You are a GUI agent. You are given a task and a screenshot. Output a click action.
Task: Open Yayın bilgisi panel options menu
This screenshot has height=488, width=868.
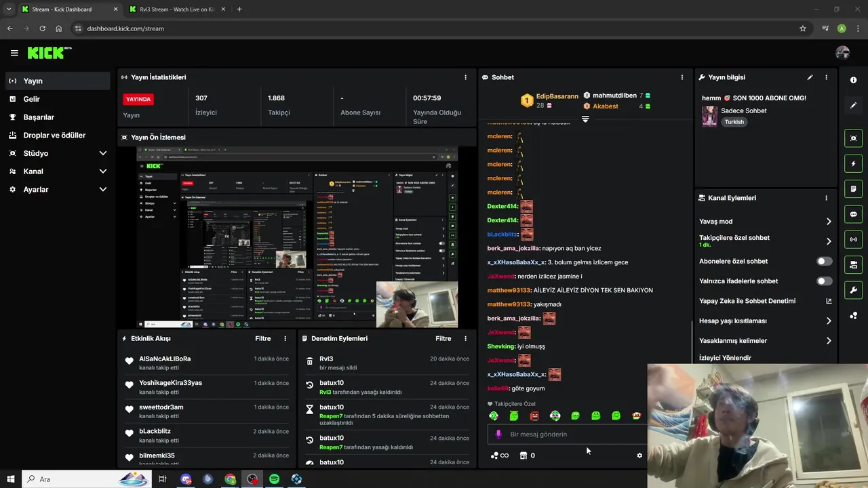point(826,77)
